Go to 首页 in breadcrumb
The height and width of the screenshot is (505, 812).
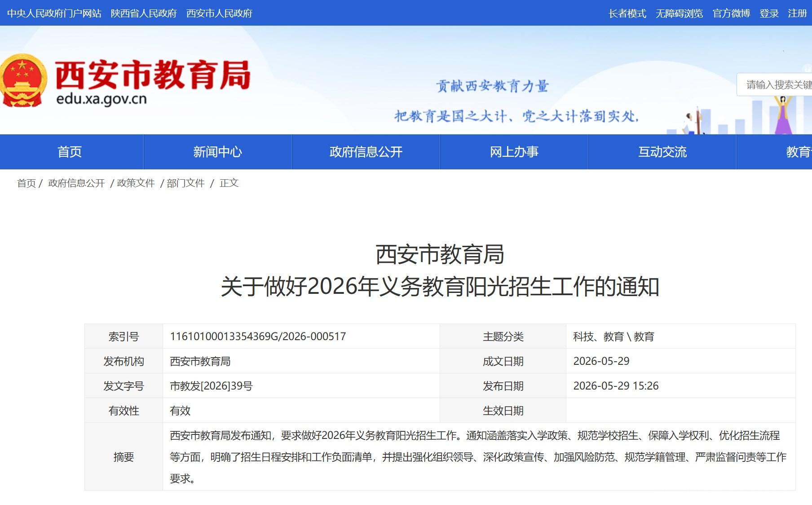click(26, 183)
